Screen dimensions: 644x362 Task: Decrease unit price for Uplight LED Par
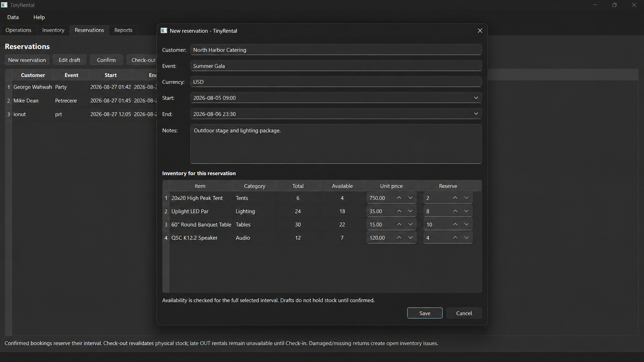pyautogui.click(x=411, y=211)
